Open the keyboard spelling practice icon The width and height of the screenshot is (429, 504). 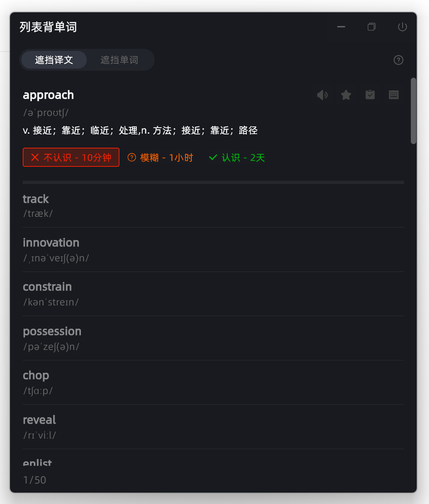394,95
